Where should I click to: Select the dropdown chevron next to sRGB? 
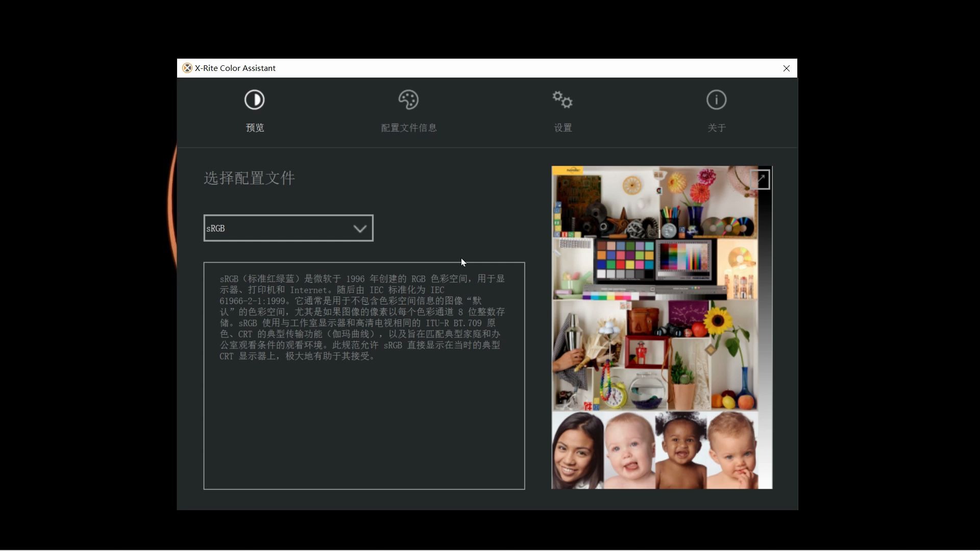click(x=360, y=229)
